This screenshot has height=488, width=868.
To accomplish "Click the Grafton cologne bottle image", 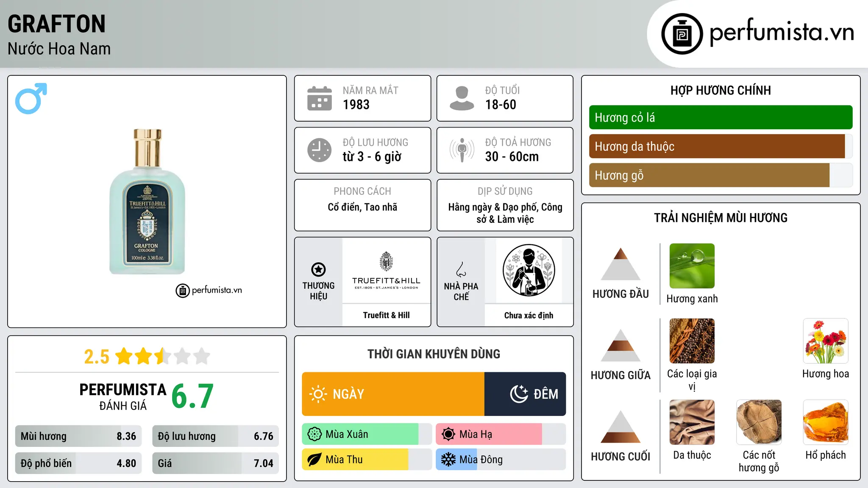I will click(x=147, y=202).
